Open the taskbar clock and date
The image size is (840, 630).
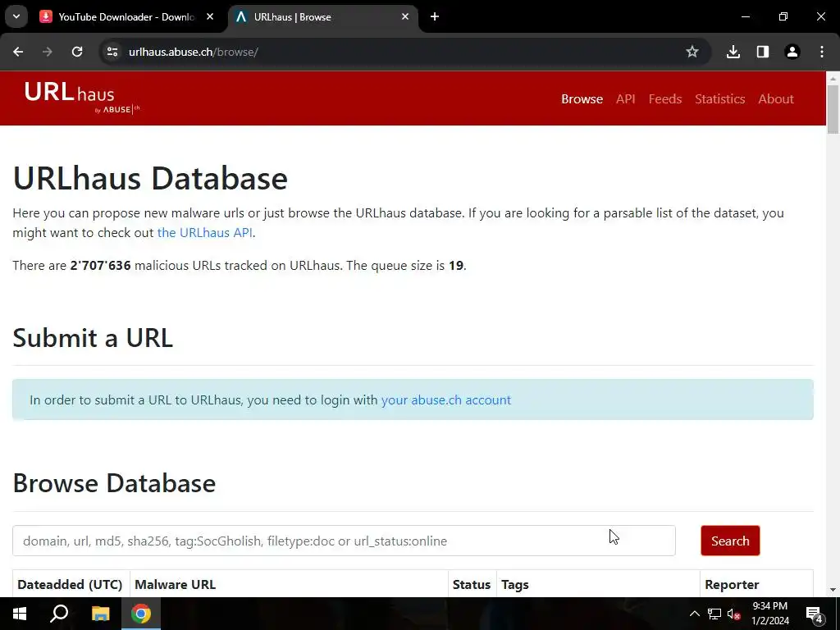coord(769,614)
